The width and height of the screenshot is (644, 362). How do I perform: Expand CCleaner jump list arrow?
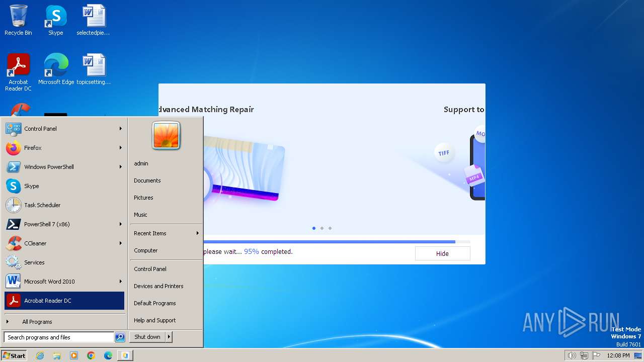(x=121, y=243)
